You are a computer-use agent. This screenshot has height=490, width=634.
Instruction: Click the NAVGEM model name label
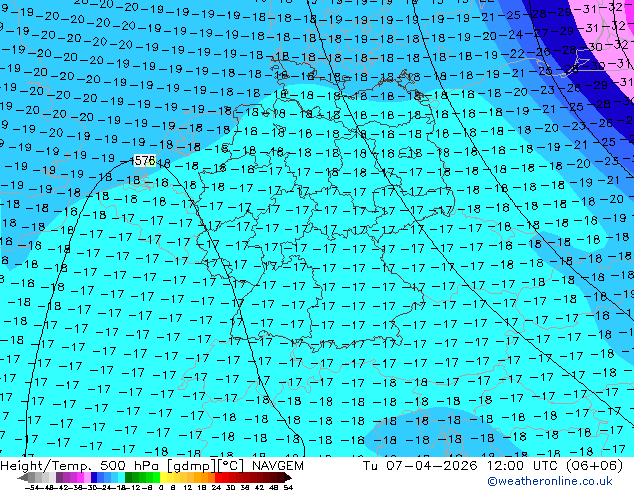(x=277, y=466)
